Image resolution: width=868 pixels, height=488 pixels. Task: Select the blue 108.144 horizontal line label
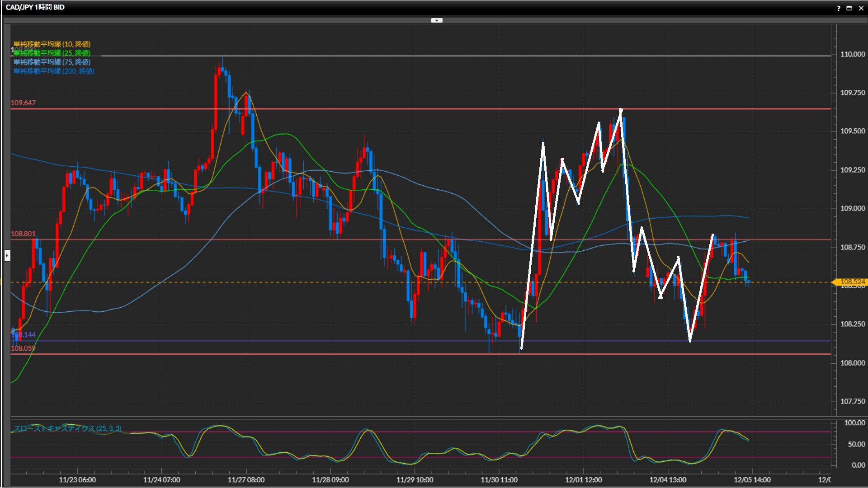[x=24, y=335]
